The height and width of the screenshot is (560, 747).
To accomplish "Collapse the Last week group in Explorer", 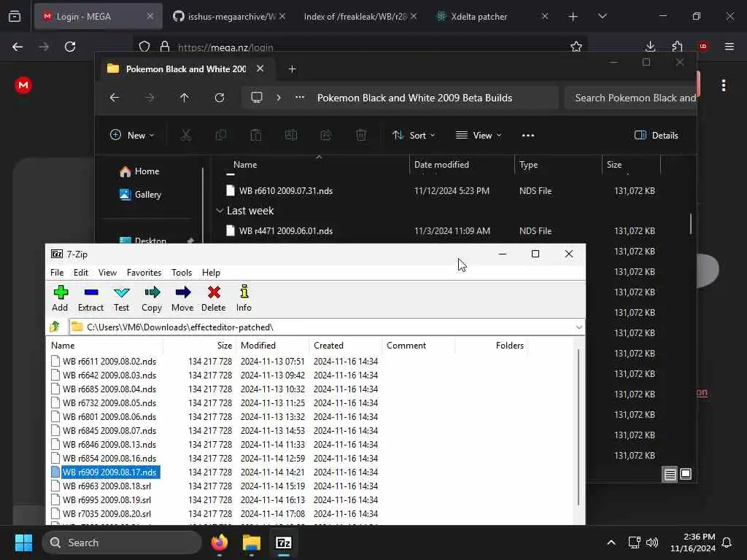I will pos(220,211).
